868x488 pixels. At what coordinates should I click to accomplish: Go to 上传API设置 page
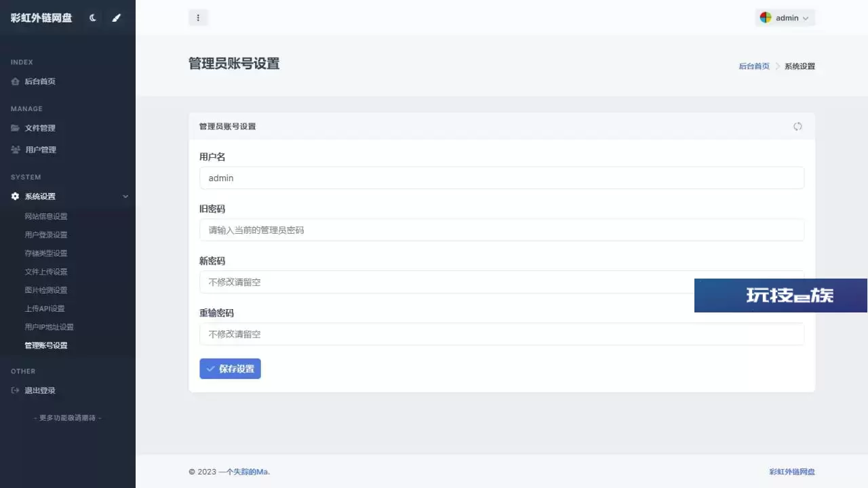click(45, 308)
